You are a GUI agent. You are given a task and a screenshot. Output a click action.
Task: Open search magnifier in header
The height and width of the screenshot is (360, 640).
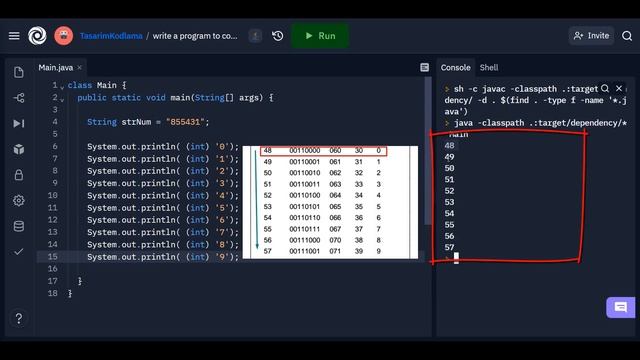coord(627,36)
